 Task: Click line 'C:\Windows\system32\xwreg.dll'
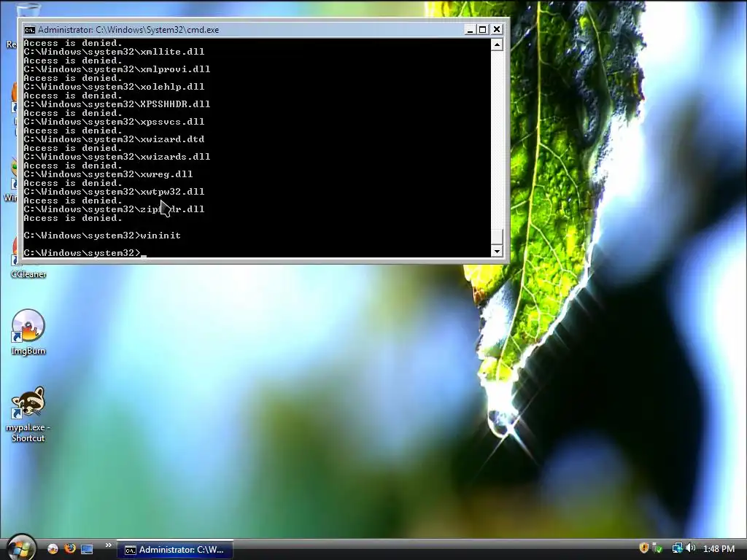108,174
